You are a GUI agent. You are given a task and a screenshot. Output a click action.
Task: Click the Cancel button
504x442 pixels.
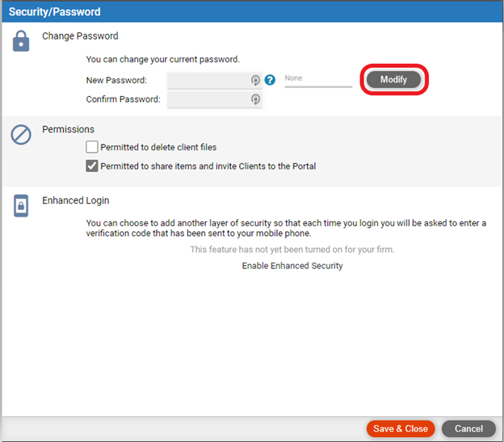[468, 428]
